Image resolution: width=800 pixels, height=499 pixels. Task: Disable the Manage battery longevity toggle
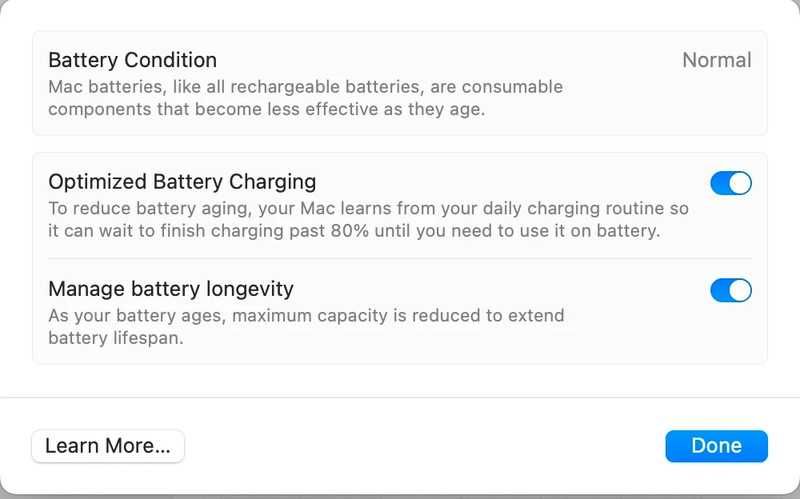coord(731,290)
